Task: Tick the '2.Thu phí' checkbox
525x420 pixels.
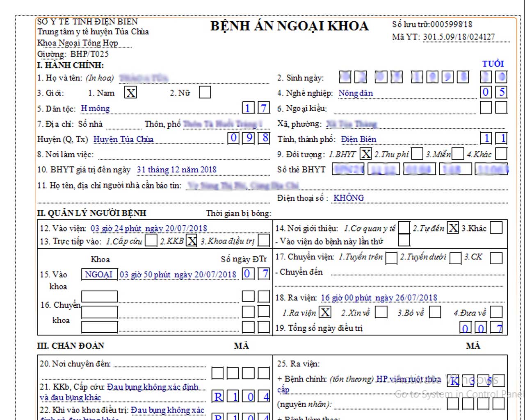Action: pyautogui.click(x=417, y=154)
